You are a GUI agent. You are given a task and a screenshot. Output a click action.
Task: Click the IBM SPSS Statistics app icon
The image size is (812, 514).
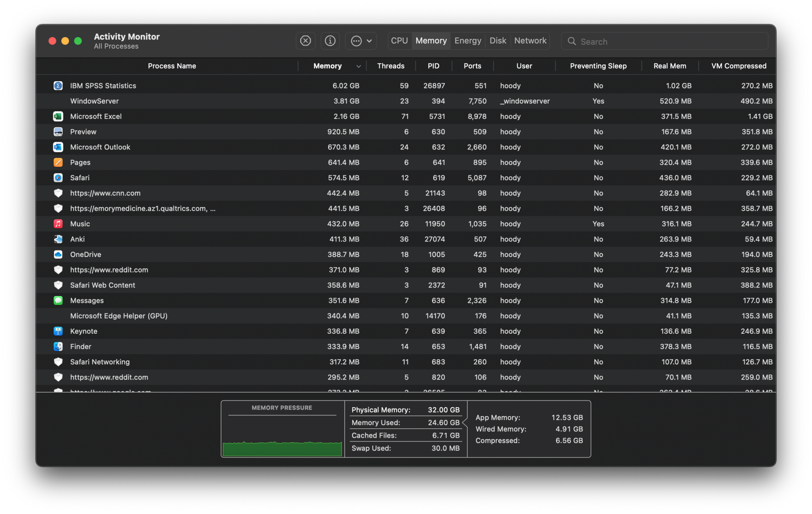click(58, 86)
